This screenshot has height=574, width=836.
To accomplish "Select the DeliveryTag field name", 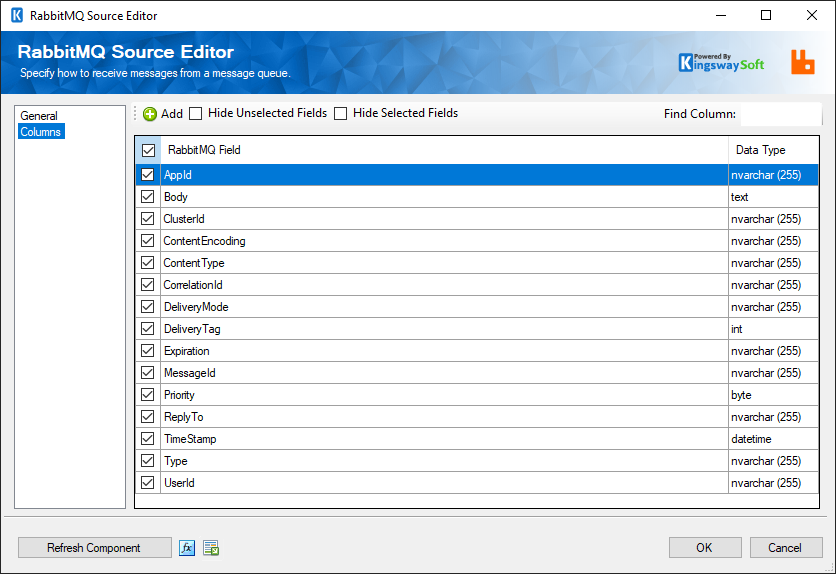I will (192, 329).
